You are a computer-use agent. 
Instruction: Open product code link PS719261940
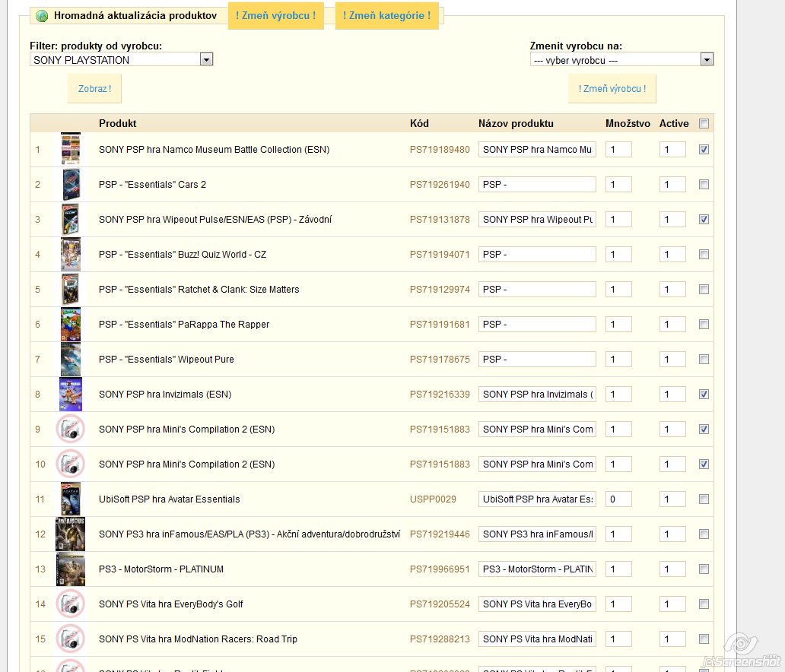(440, 185)
